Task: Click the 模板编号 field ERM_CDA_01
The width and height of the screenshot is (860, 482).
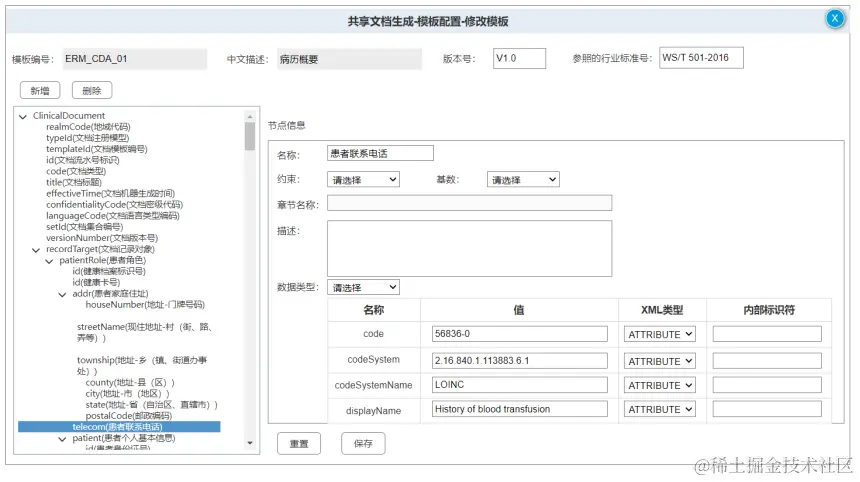Action: [x=135, y=59]
